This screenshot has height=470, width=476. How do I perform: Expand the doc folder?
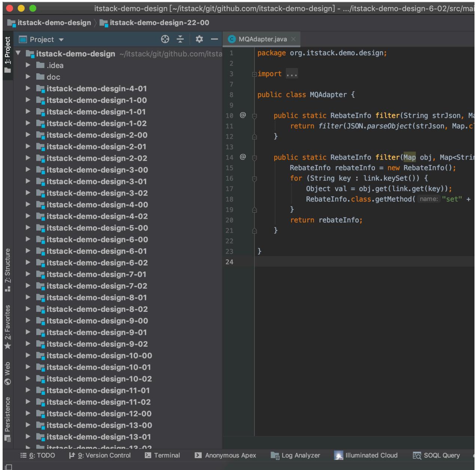tap(28, 77)
